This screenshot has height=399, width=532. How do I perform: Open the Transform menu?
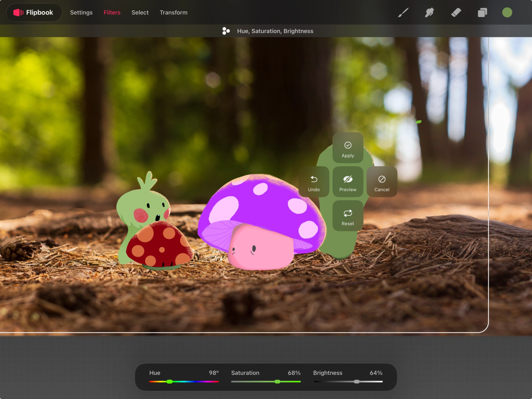tap(173, 12)
